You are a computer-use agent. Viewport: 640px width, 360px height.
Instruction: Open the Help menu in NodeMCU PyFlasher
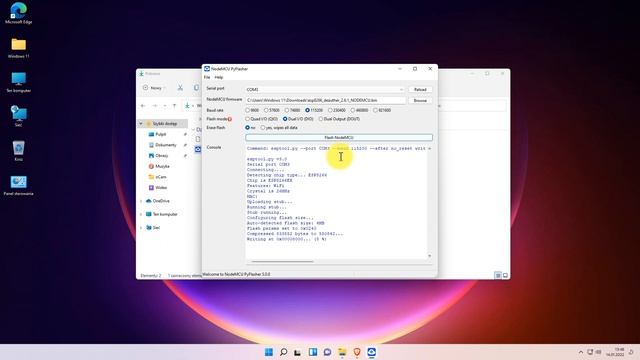[x=219, y=77]
